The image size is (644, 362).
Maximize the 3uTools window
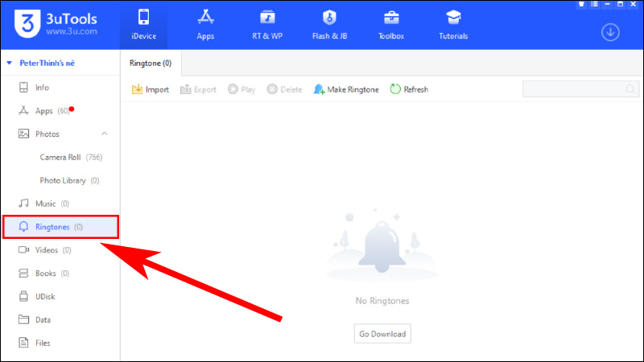(x=620, y=4)
